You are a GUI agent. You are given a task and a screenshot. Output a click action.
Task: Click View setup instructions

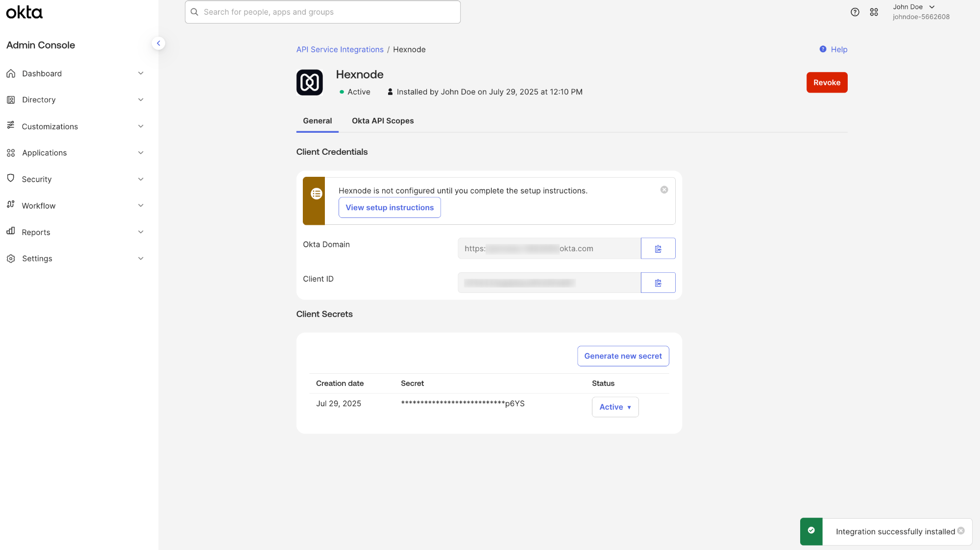[390, 208]
